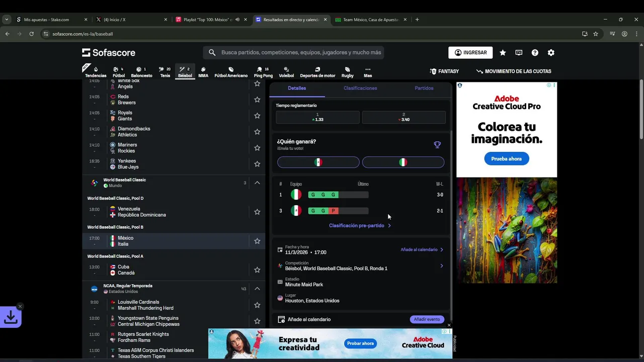Viewport: 644px width, 362px height.
Task: Collapse the NCAA Regular Temporada section
Action: [257, 289]
